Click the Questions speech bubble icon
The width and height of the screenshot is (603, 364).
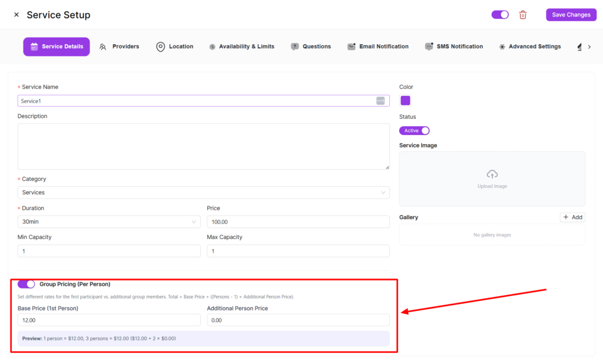click(294, 47)
